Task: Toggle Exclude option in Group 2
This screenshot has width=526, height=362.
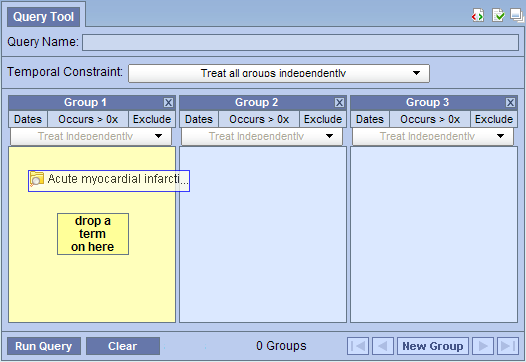Action: (323, 119)
